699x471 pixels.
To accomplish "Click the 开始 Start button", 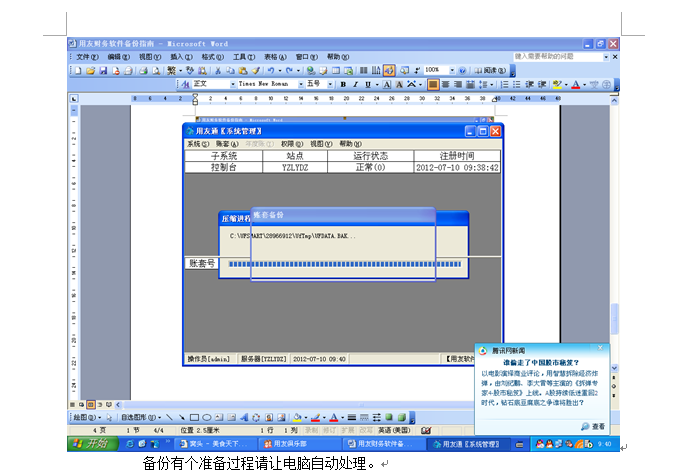I will coord(92,443).
